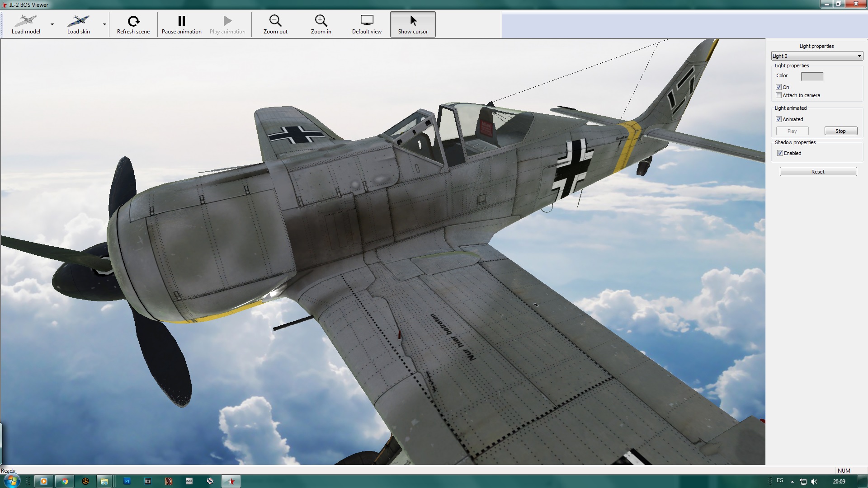Open the media player taskbar icon
868x488 pixels.
point(44,481)
